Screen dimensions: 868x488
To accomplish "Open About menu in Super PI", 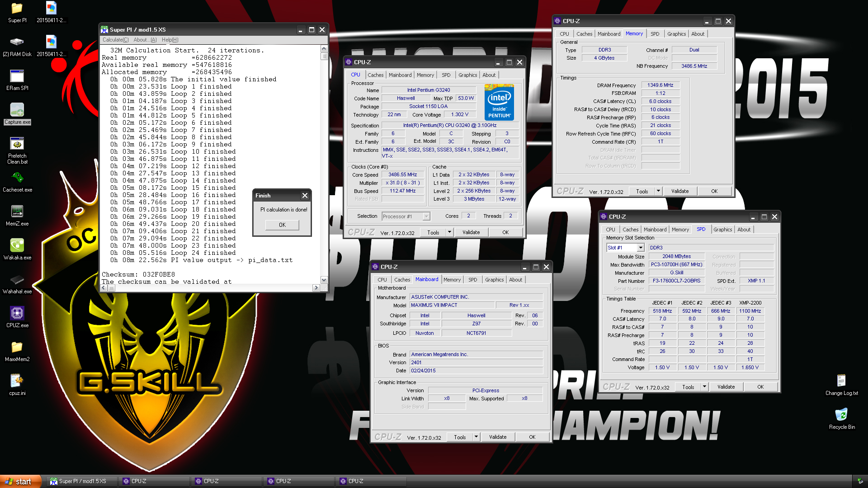I will (x=145, y=40).
